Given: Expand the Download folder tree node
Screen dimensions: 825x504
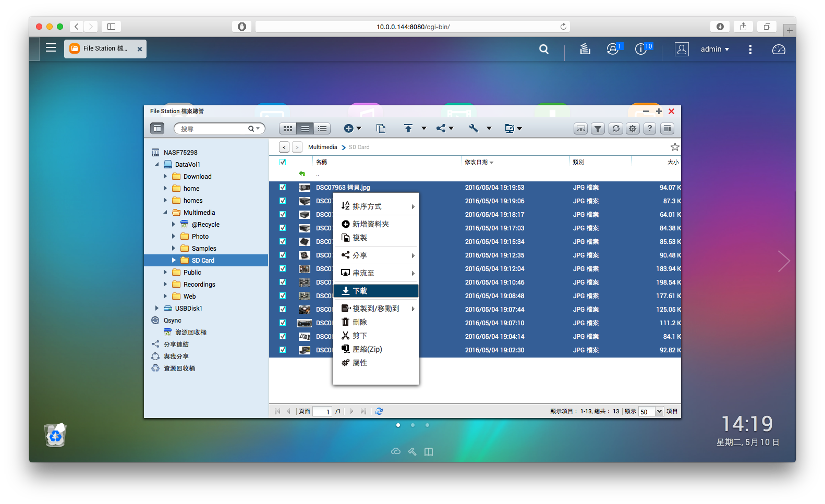Looking at the screenshot, I should point(165,177).
